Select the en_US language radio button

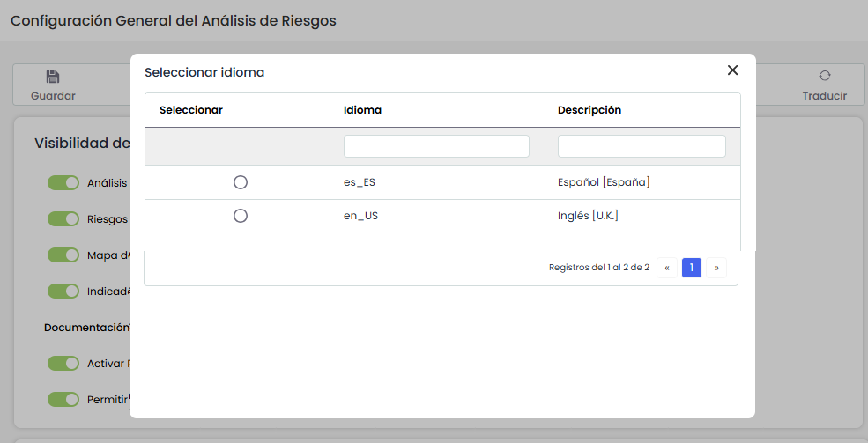pos(241,216)
